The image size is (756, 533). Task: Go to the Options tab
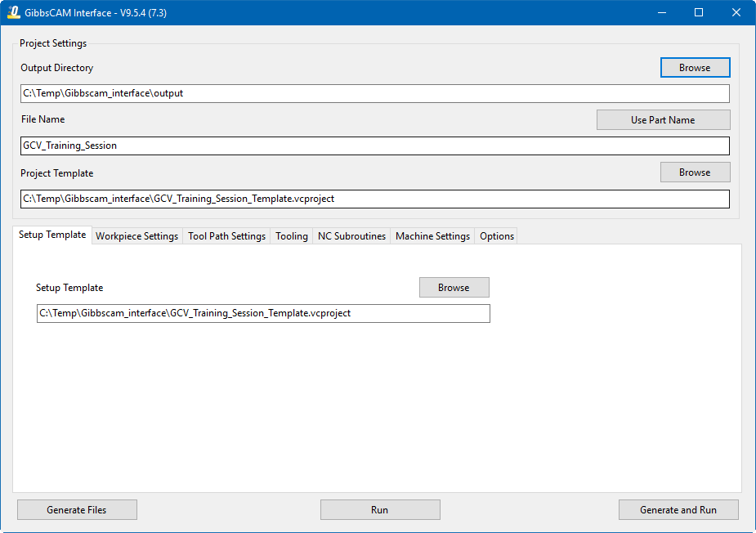click(497, 236)
